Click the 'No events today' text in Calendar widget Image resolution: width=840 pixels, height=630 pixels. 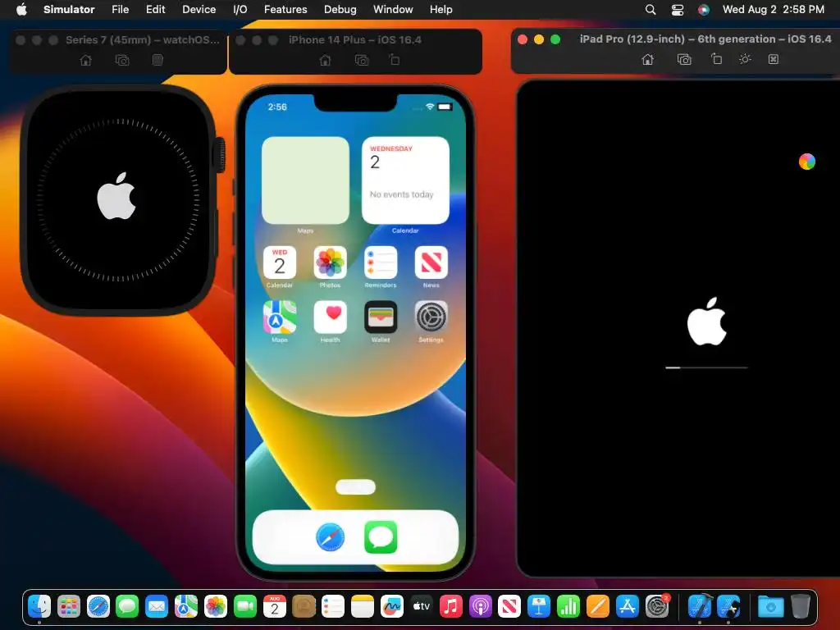click(401, 194)
